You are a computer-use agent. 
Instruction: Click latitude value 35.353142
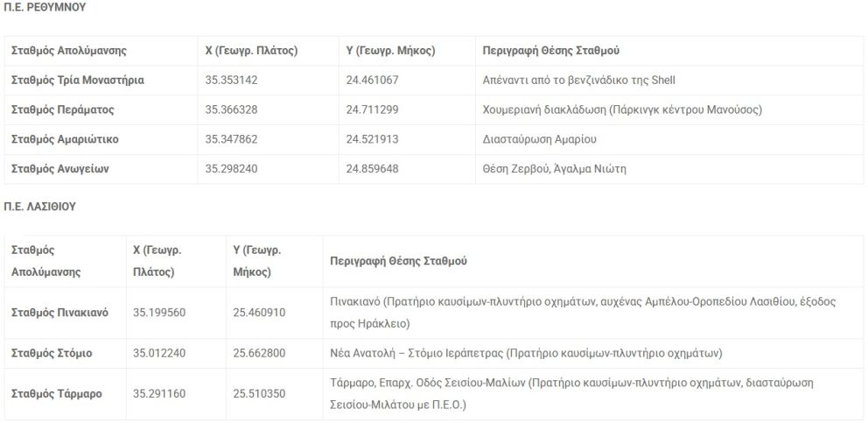tap(231, 81)
